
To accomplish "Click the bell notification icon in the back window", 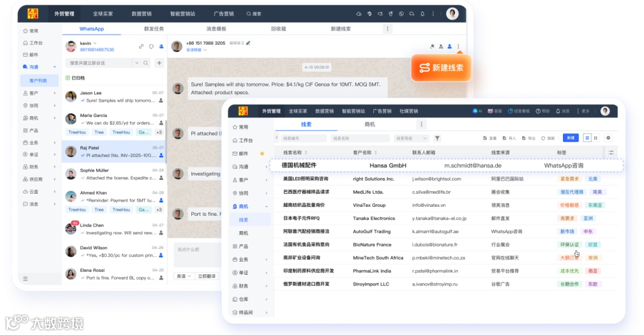I will click(x=422, y=14).
